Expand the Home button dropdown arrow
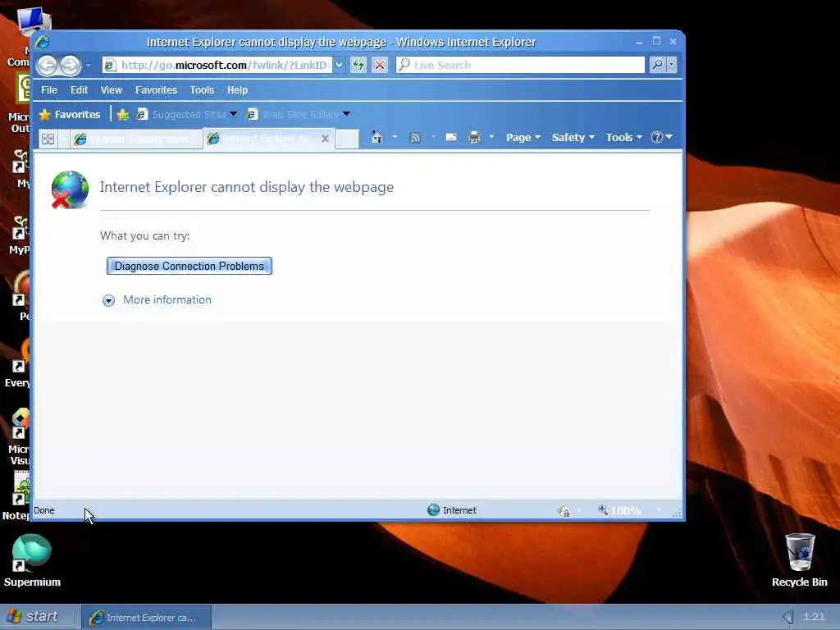 pyautogui.click(x=395, y=137)
